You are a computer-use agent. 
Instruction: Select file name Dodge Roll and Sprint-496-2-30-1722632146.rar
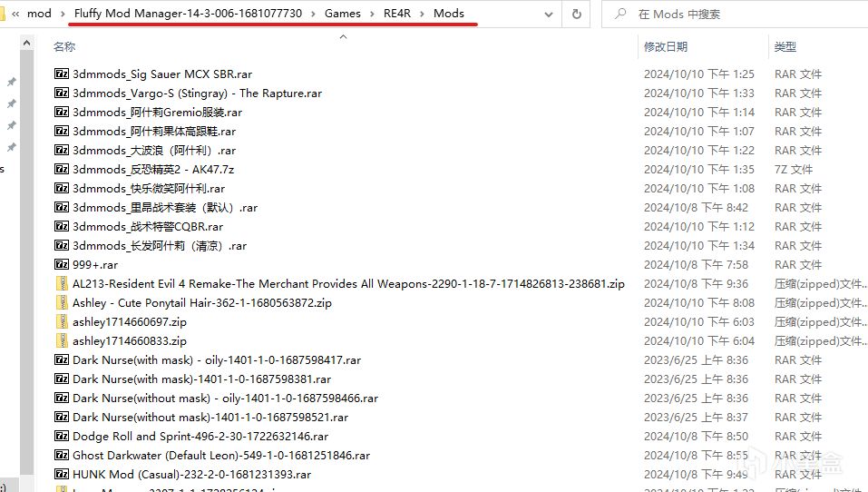[x=200, y=436]
